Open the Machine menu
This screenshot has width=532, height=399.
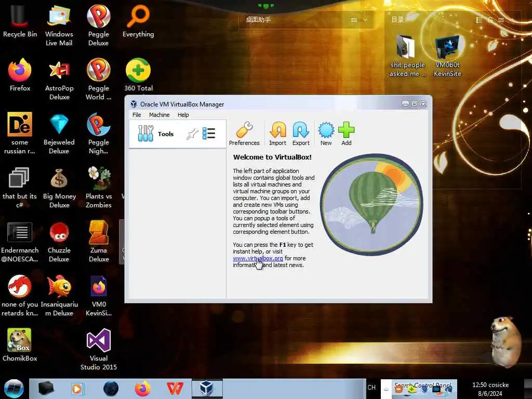click(x=159, y=115)
